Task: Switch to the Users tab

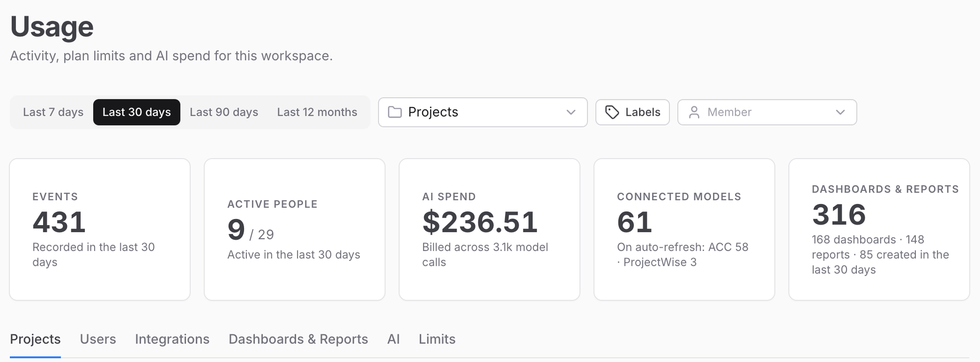Action: pos(98,339)
